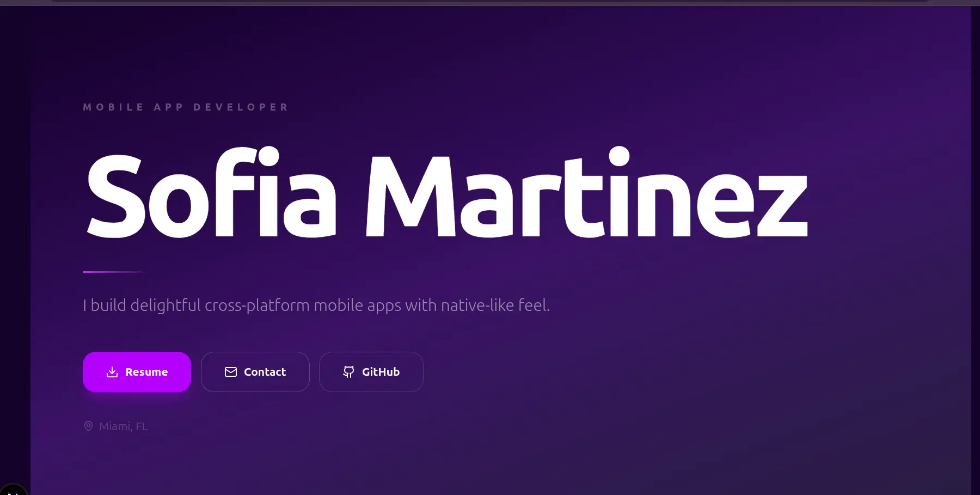Click the vertical scrollbar on the right edge

pos(975,245)
